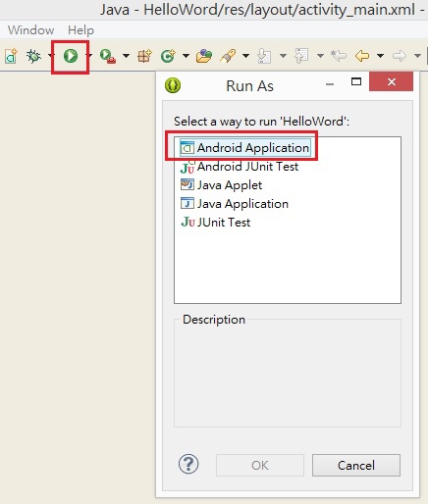This screenshot has width=428, height=504.
Task: Click the Help question mark icon
Action: pos(188,464)
